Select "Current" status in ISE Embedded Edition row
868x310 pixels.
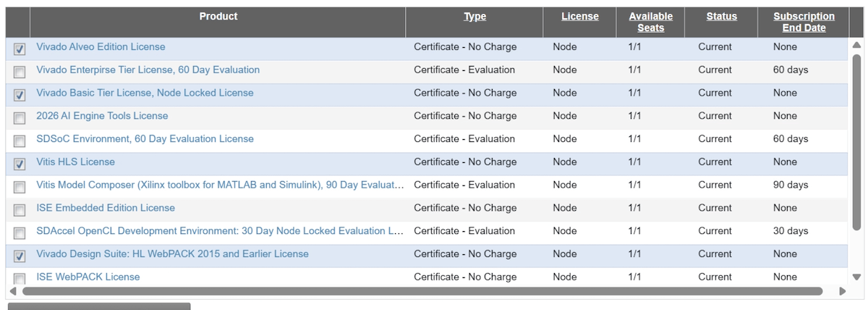tap(715, 208)
